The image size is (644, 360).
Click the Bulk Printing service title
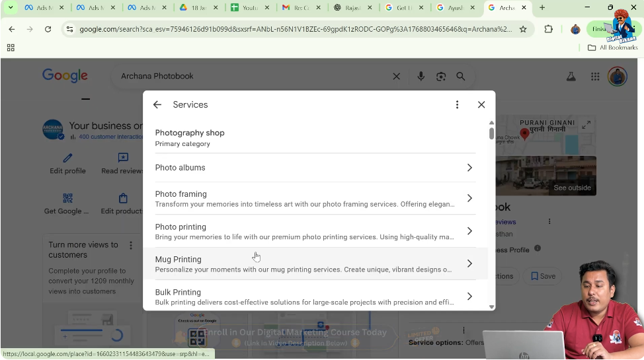[178, 292]
